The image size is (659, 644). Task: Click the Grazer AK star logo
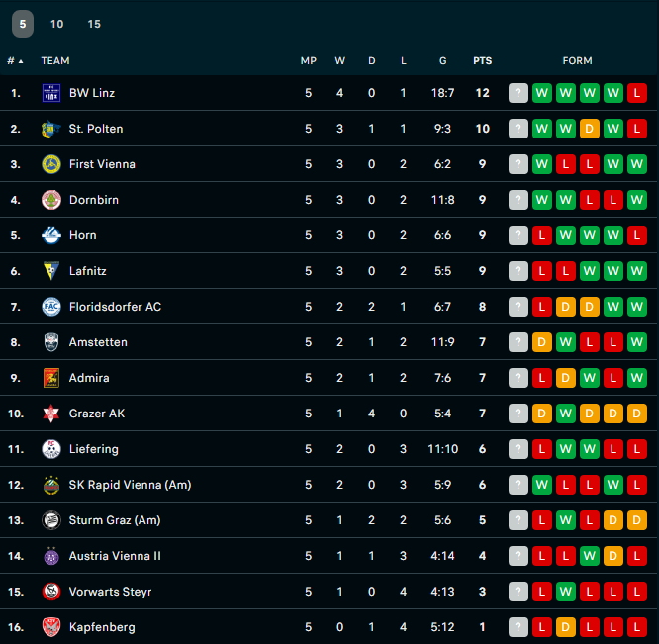pos(51,414)
